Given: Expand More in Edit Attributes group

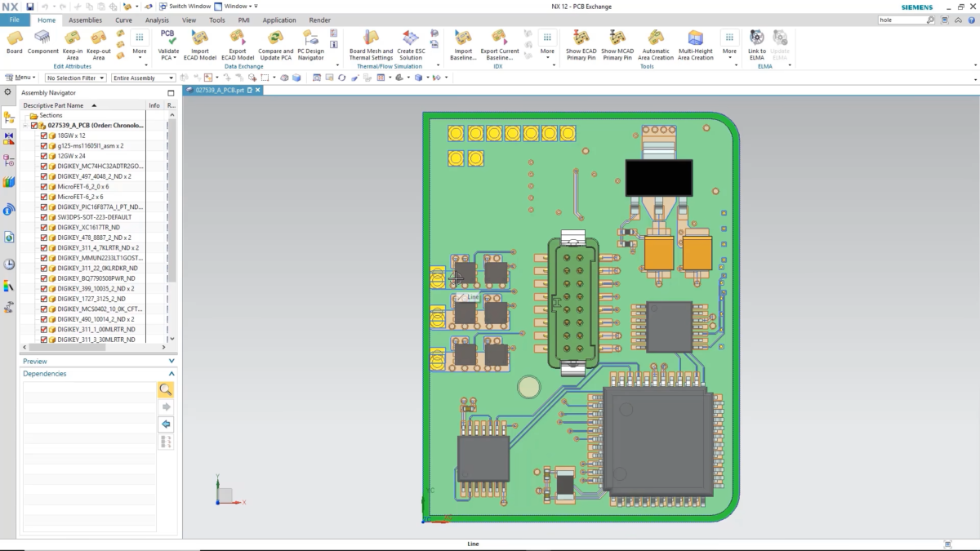Looking at the screenshot, I should point(140,46).
